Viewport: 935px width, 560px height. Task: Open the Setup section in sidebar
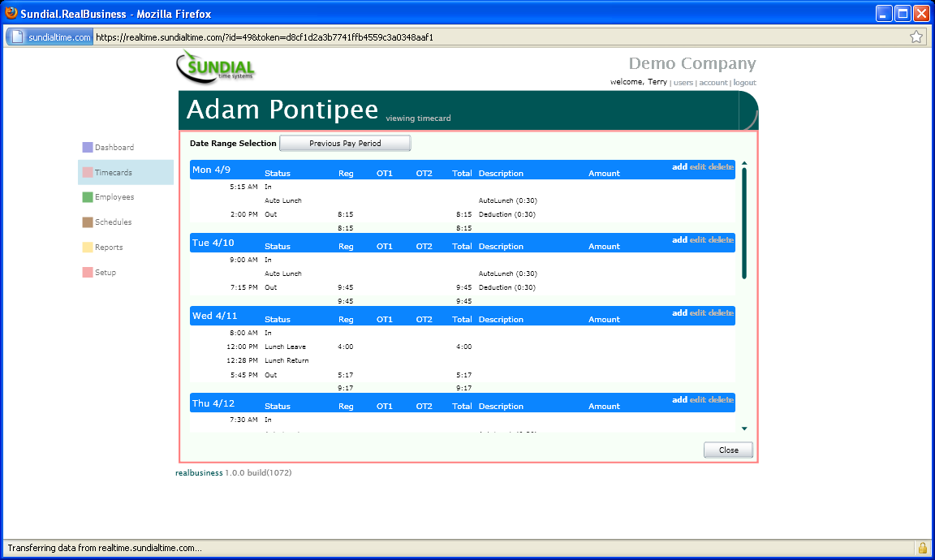coord(105,273)
